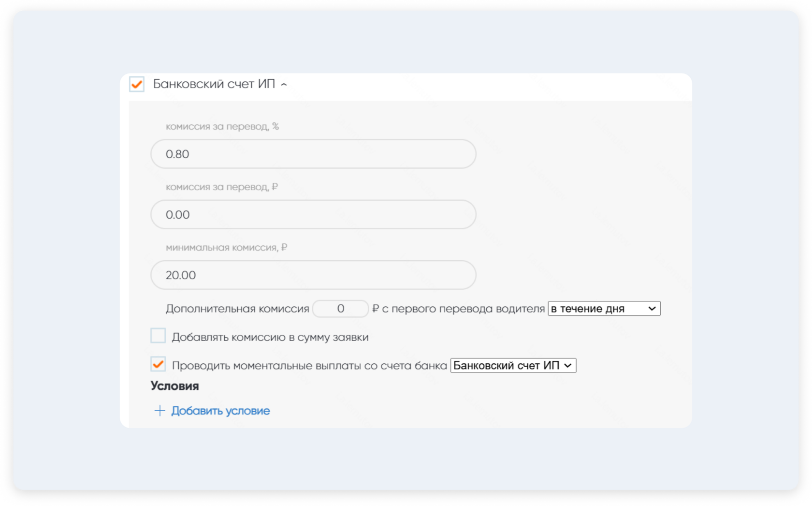Click the Банковский счет ИП header title

214,84
